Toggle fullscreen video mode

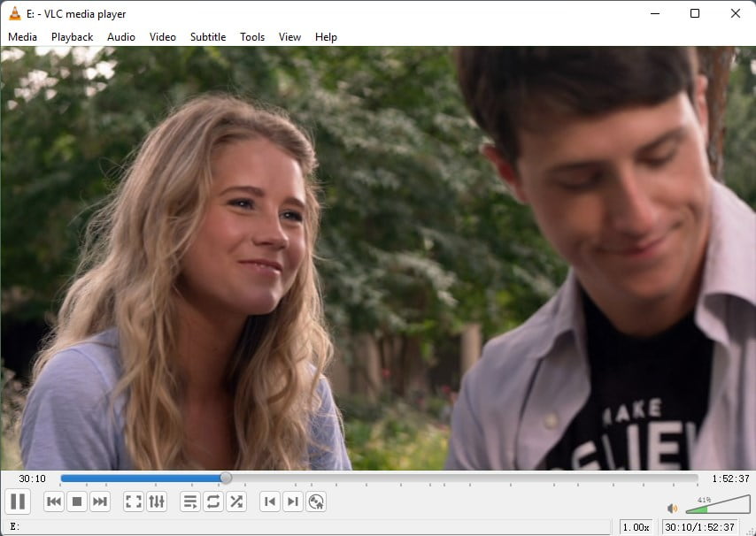[x=134, y=502]
